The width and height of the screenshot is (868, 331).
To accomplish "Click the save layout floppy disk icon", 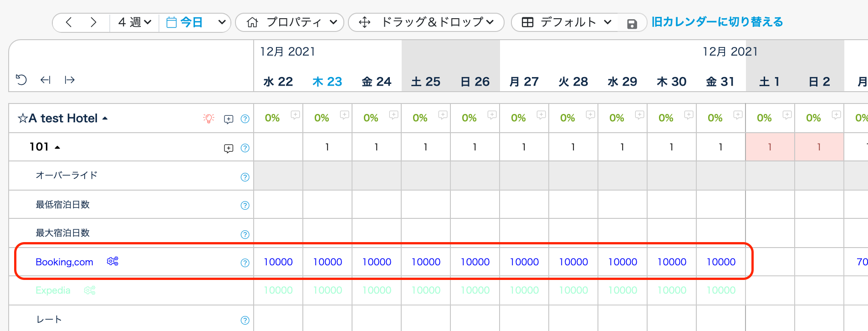I will click(x=632, y=24).
